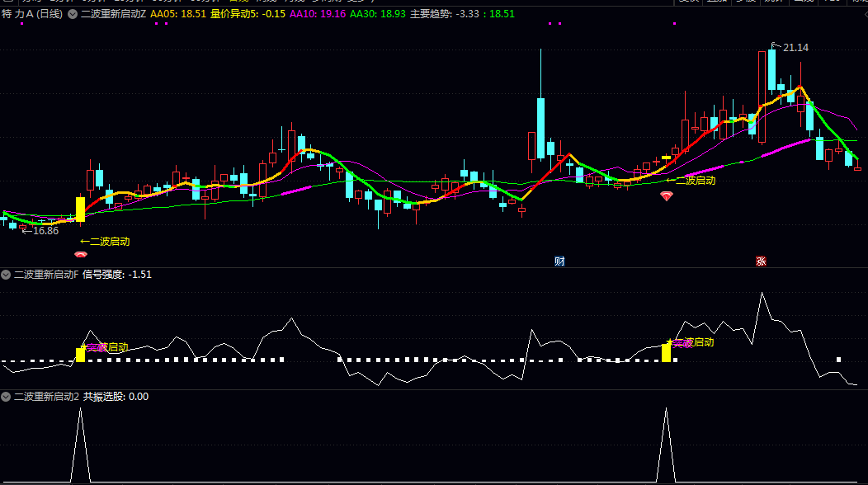
Task: Click the 共振选股: 0.00 readout
Action: point(116,397)
